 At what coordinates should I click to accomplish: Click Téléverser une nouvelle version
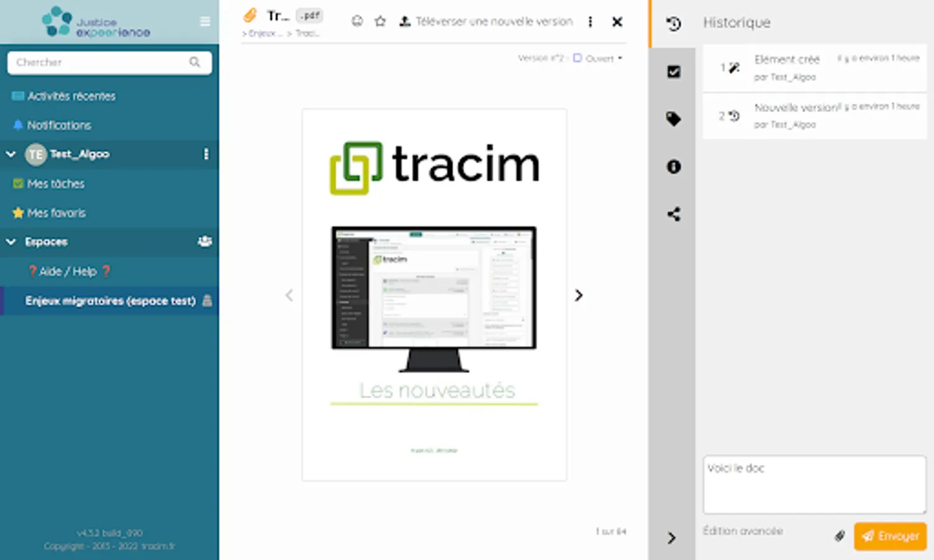pos(488,21)
